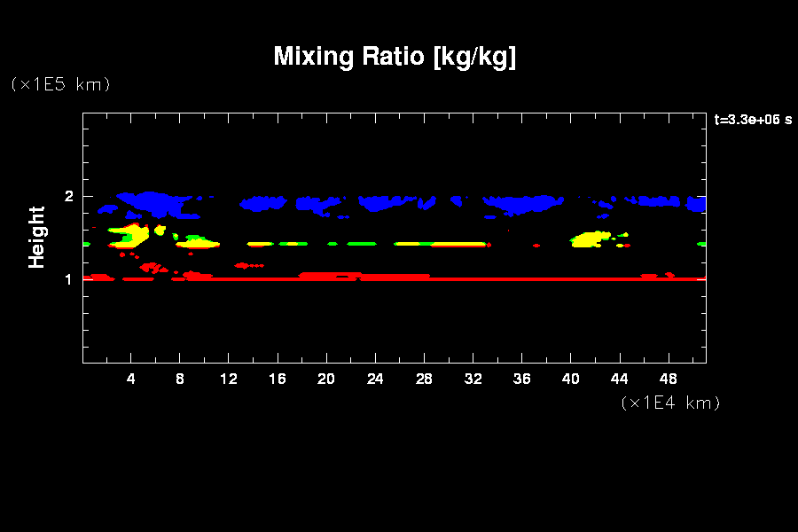Click x-axis tick label "44"
The width and height of the screenshot is (798, 532).
coord(619,379)
